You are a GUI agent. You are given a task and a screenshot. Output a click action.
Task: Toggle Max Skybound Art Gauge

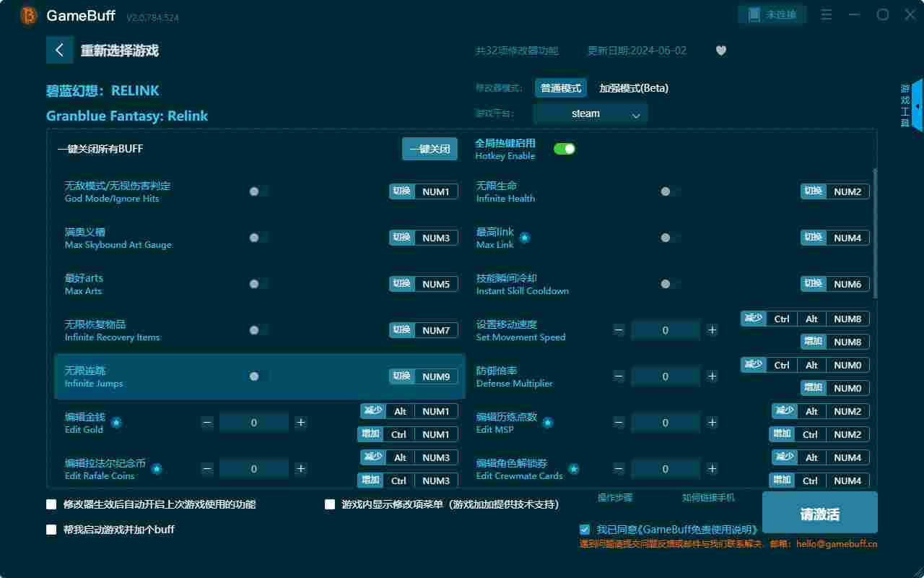(258, 238)
